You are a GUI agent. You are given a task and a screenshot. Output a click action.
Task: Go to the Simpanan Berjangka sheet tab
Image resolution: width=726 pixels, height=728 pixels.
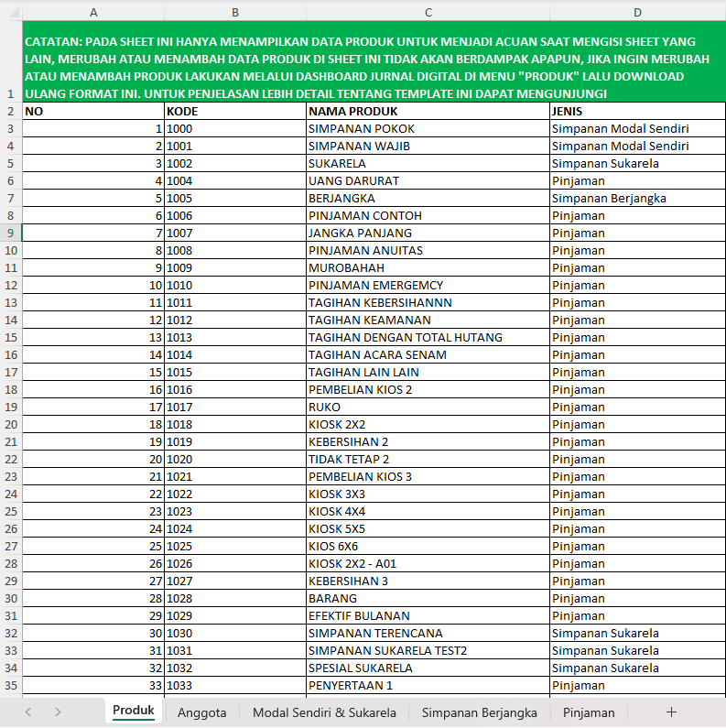479,712
